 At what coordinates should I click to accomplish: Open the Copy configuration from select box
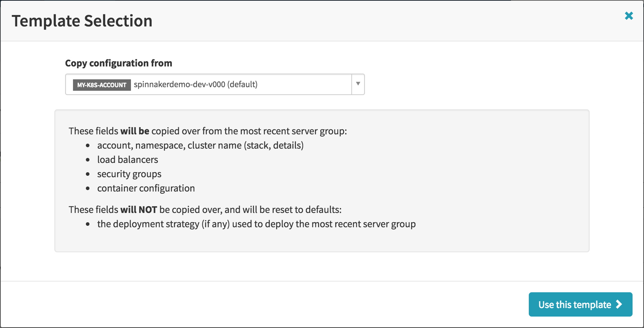point(215,84)
